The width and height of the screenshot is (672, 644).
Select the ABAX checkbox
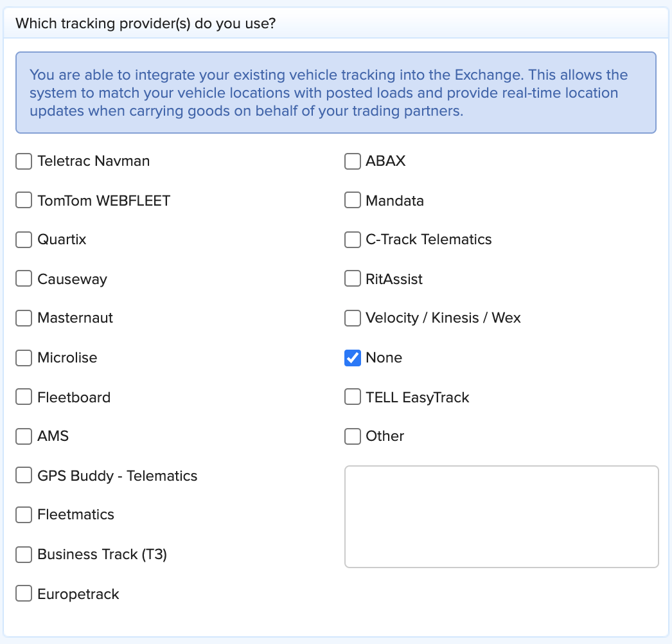[x=352, y=161]
